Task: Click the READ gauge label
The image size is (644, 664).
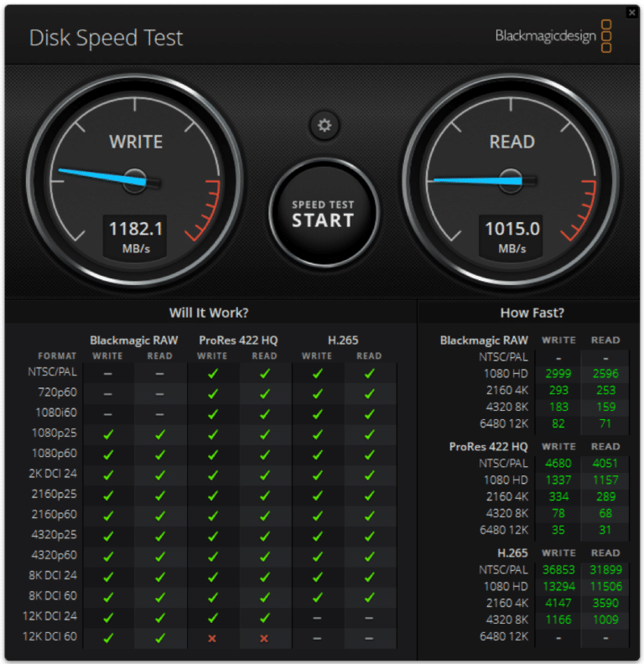Action: point(512,142)
